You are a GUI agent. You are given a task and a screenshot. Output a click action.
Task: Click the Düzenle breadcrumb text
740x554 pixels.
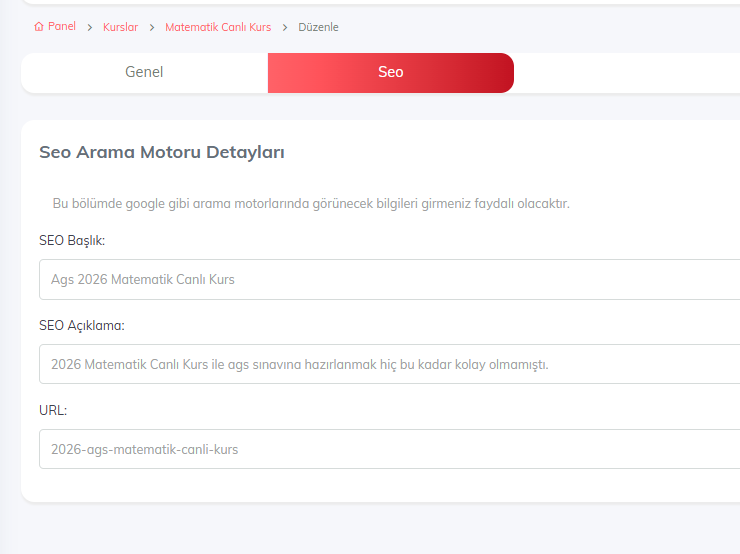coord(318,27)
